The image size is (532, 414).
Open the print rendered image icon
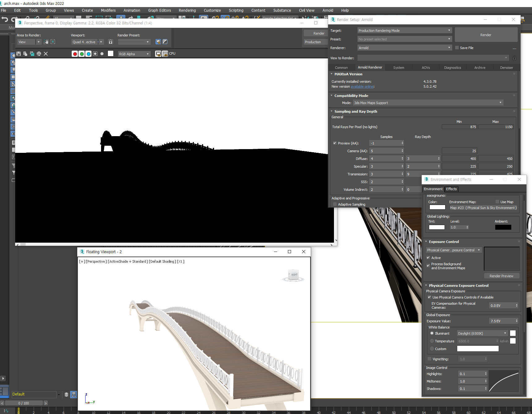[39, 53]
